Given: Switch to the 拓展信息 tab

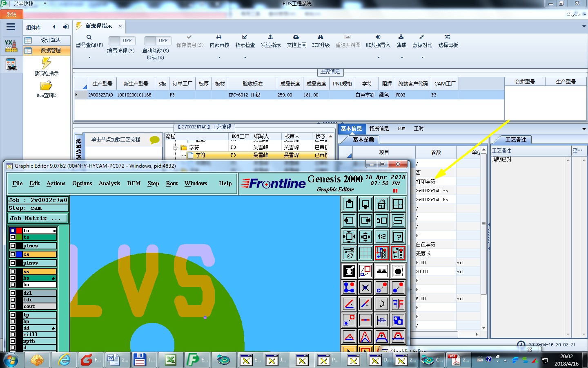Looking at the screenshot, I should click(x=379, y=128).
